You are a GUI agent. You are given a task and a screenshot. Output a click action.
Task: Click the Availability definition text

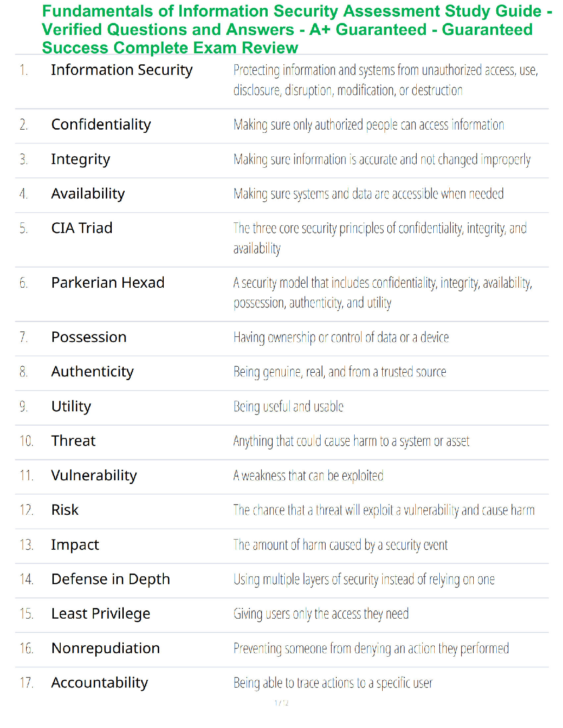pos(368,194)
